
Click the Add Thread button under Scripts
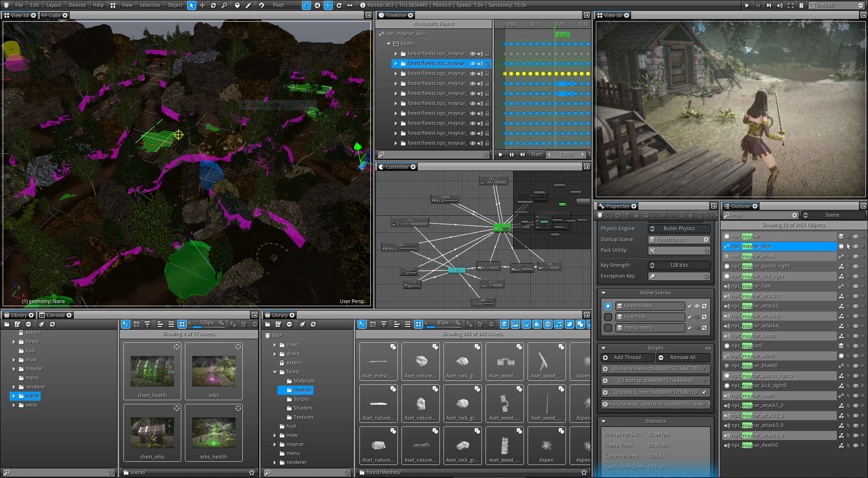pyautogui.click(x=627, y=357)
